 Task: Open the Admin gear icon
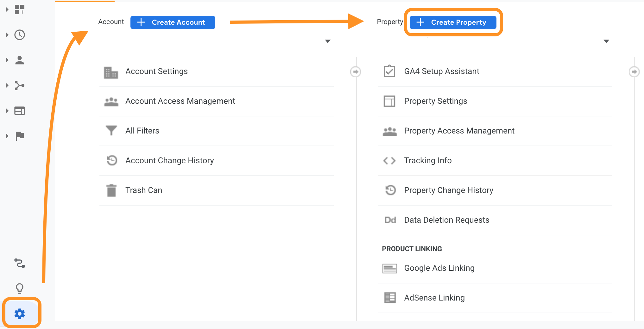pyautogui.click(x=20, y=313)
